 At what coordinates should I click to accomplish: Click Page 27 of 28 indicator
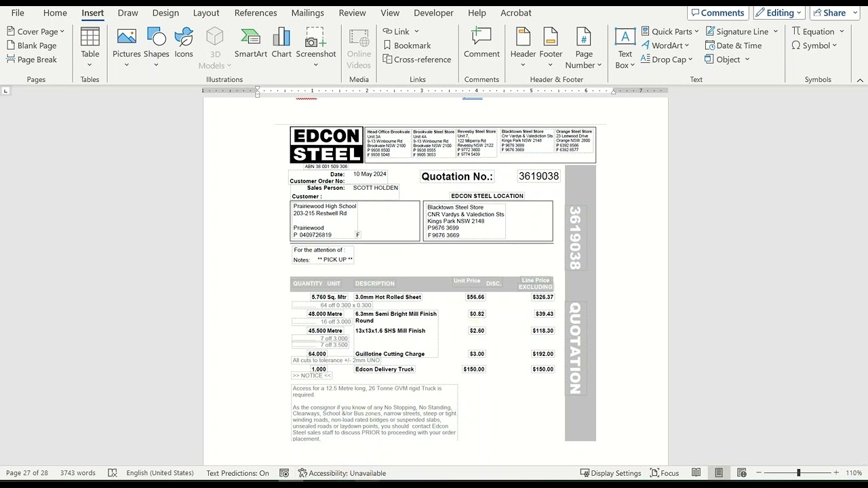[x=27, y=473]
